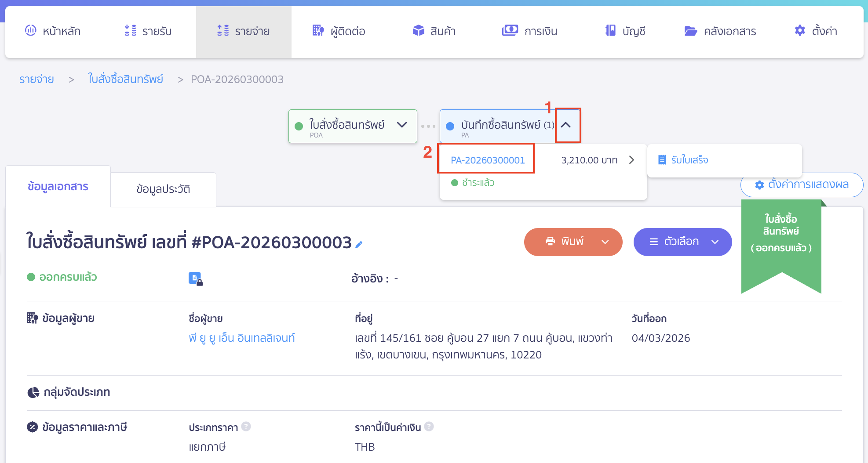This screenshot has width=868, height=463.
Task: Open the พิมพ์ print dropdown
Action: click(605, 242)
